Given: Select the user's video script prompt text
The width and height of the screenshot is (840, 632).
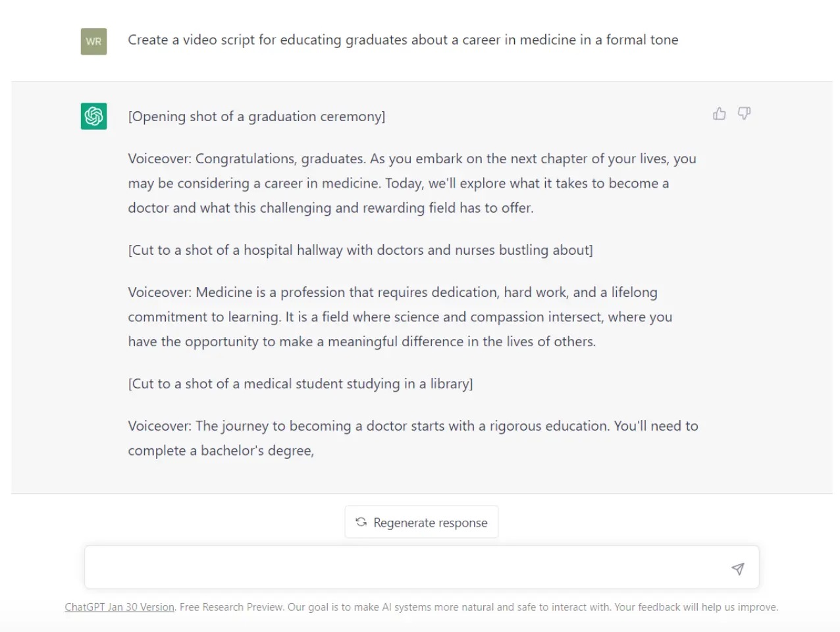Looking at the screenshot, I should click(403, 39).
